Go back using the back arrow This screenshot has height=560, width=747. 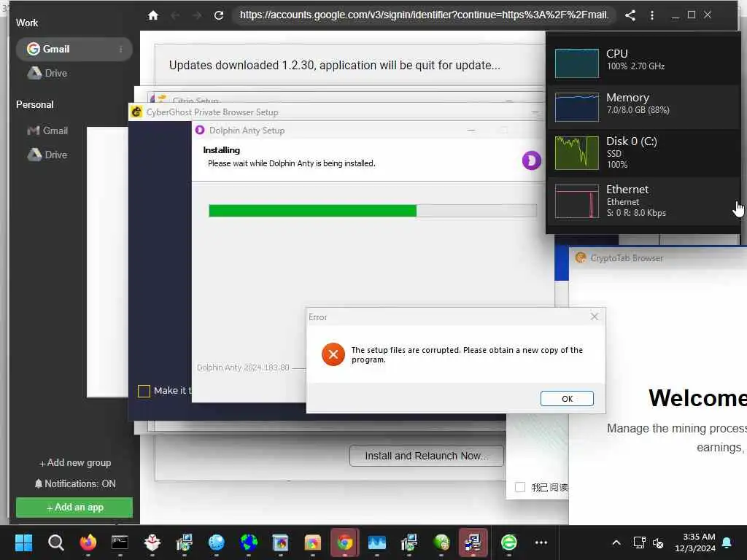pos(175,15)
